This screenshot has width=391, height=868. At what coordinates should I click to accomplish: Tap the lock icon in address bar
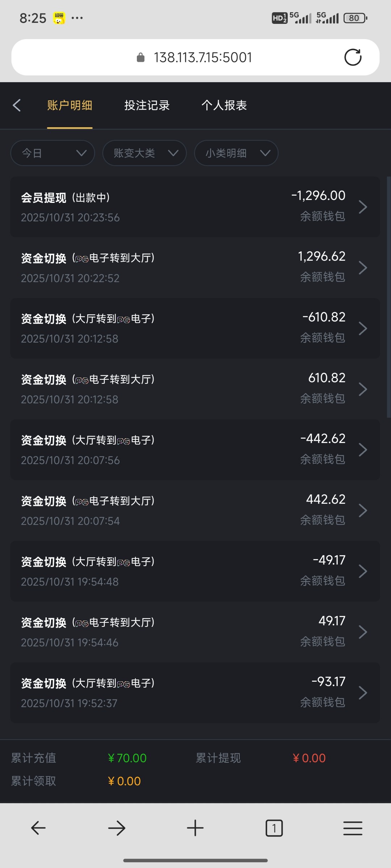(140, 58)
